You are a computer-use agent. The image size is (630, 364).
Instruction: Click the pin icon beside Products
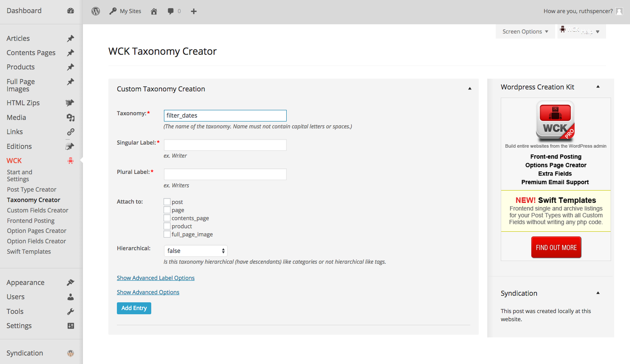pyautogui.click(x=71, y=67)
